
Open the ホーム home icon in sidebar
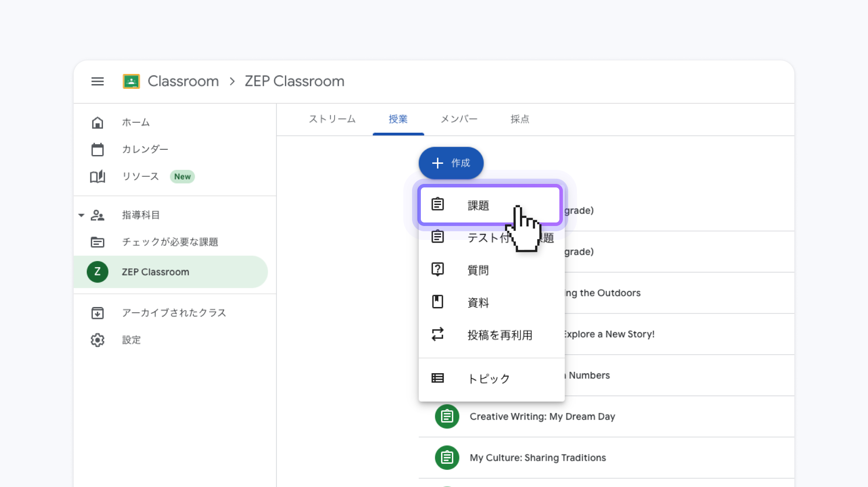[97, 123]
